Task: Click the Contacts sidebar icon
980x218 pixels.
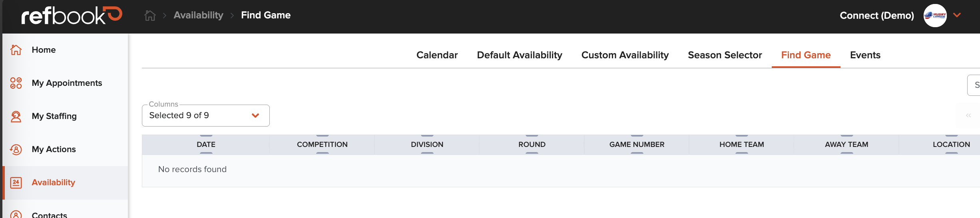Action: coord(16,214)
